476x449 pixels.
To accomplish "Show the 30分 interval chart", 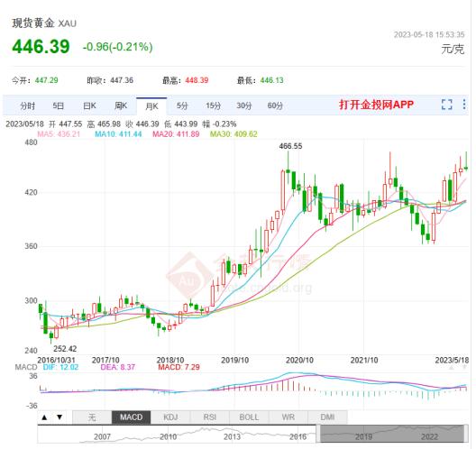I will [244, 105].
